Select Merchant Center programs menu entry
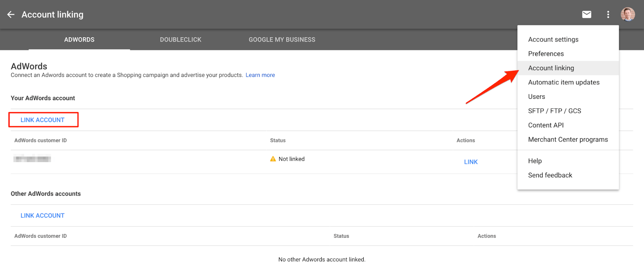Screen dimensions: 644x270 568,140
